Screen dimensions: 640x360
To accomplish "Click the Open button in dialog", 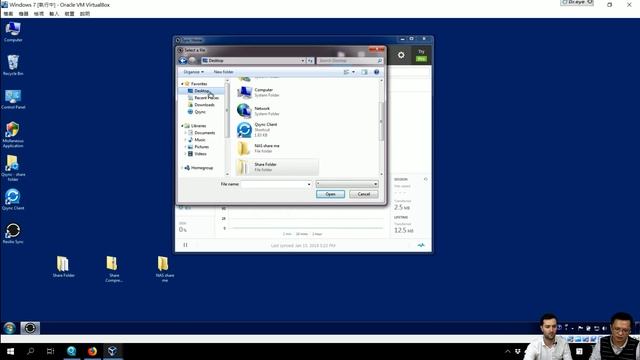I will pyautogui.click(x=330, y=194).
